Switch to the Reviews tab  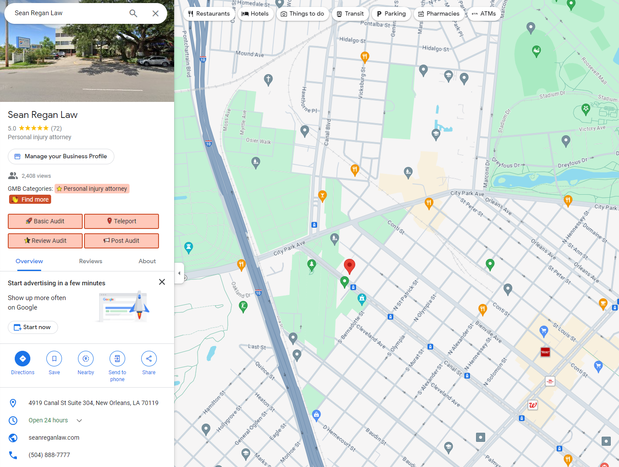tap(91, 261)
